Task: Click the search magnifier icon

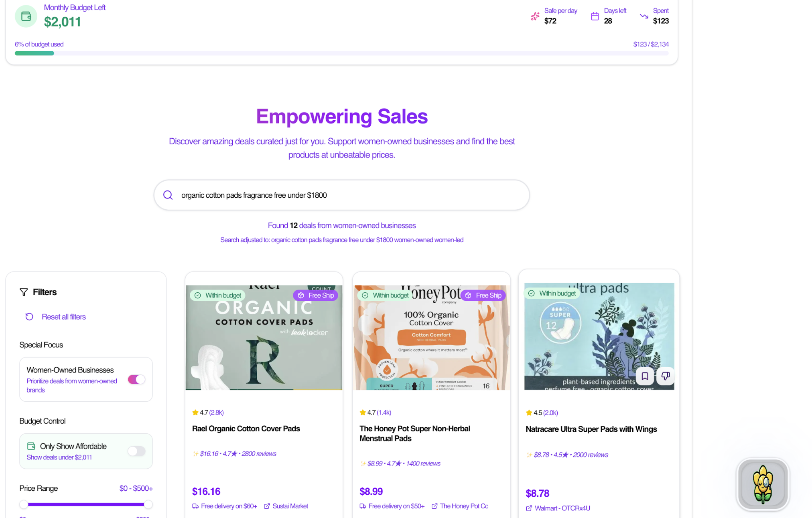Action: 168,195
